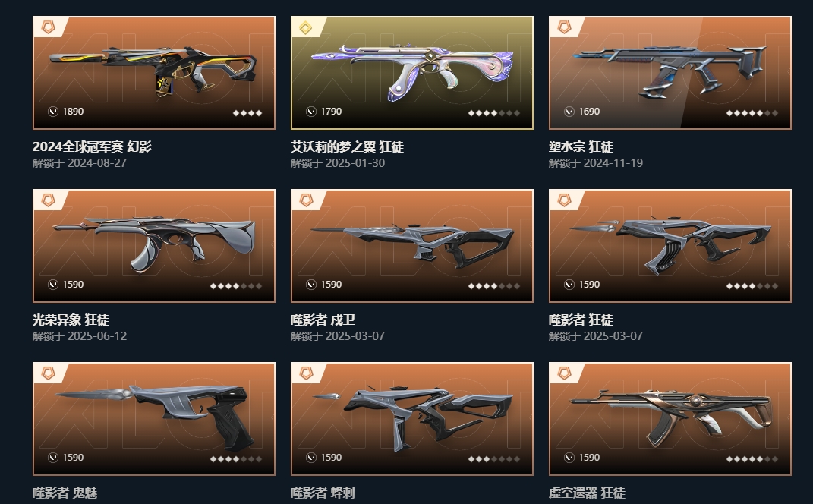This screenshot has height=504, width=813.
Task: Click unlock date 解锁于 2025-01-30
Action: point(338,163)
